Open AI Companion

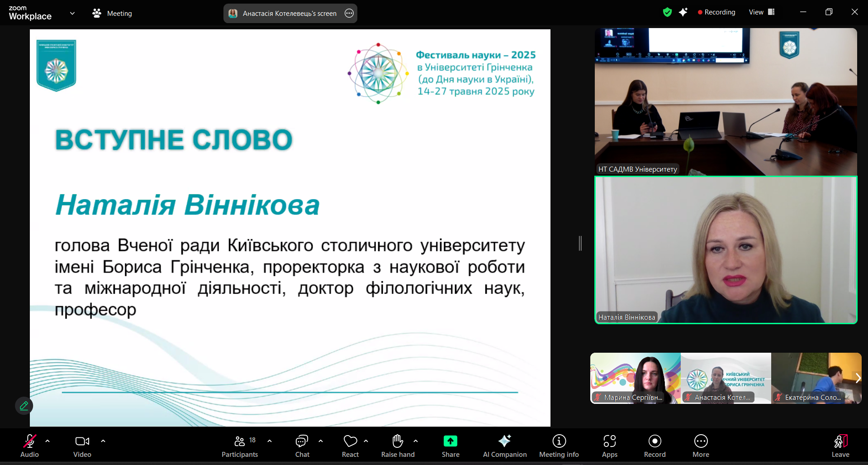point(504,446)
